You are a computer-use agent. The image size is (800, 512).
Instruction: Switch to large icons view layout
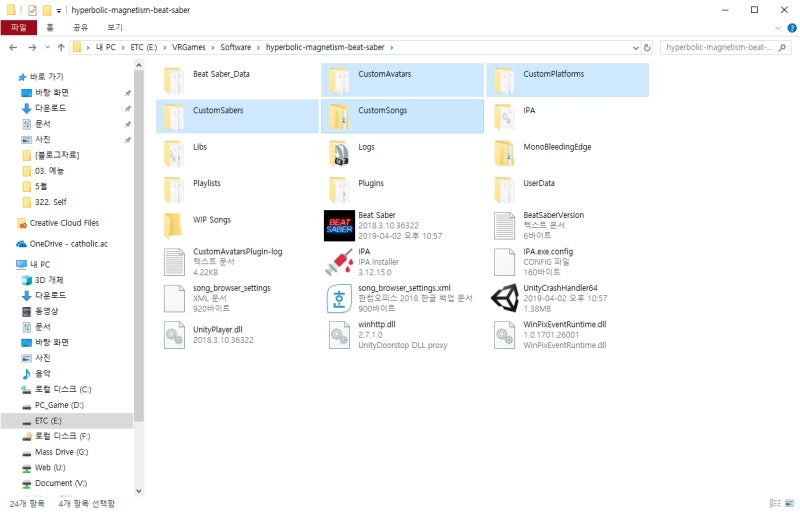(x=790, y=503)
